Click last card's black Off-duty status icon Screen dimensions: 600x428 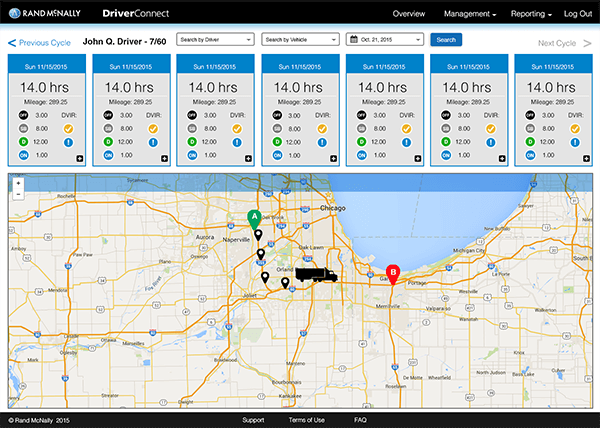530,115
